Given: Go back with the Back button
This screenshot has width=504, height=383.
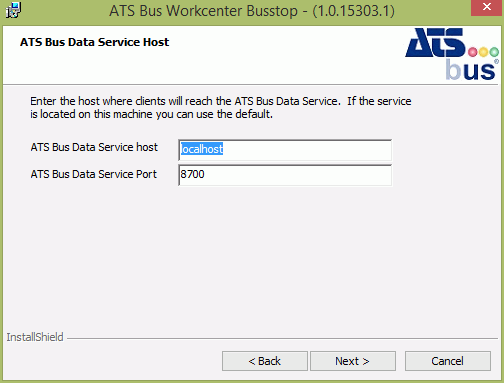Looking at the screenshot, I should [265, 361].
